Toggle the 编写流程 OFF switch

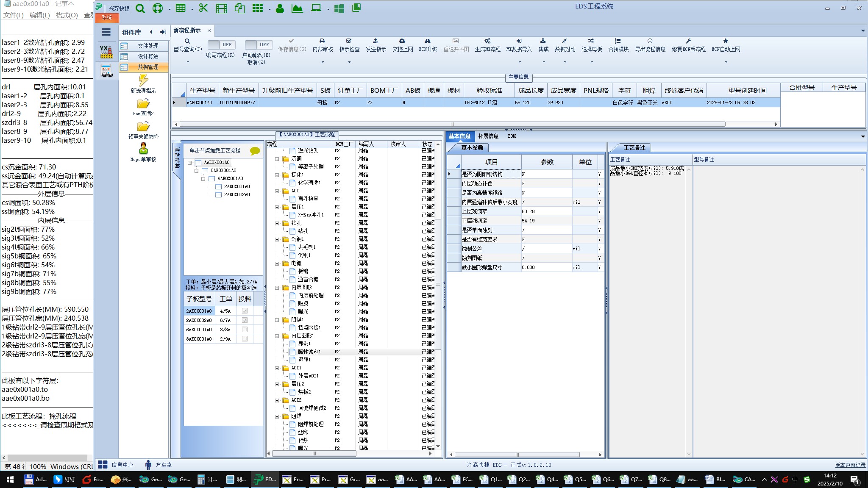coord(221,44)
